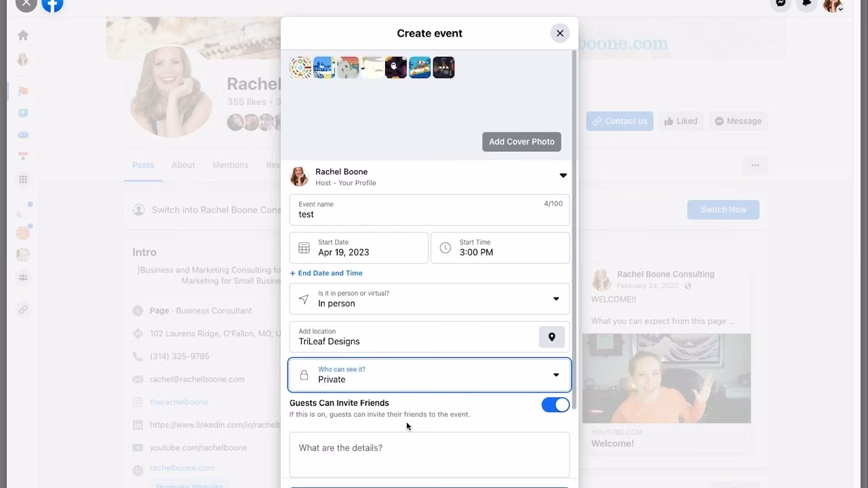The height and width of the screenshot is (488, 868).
Task: Click the Contact us button on the page
Action: (x=620, y=121)
